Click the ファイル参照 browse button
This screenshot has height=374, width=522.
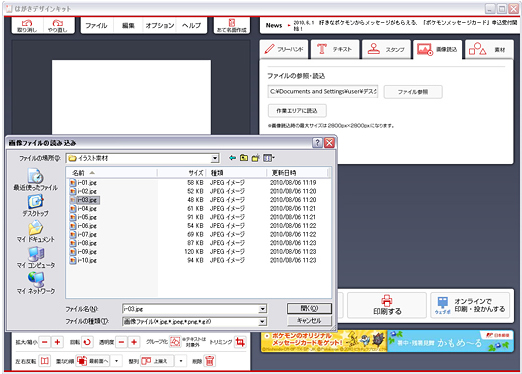[413, 92]
